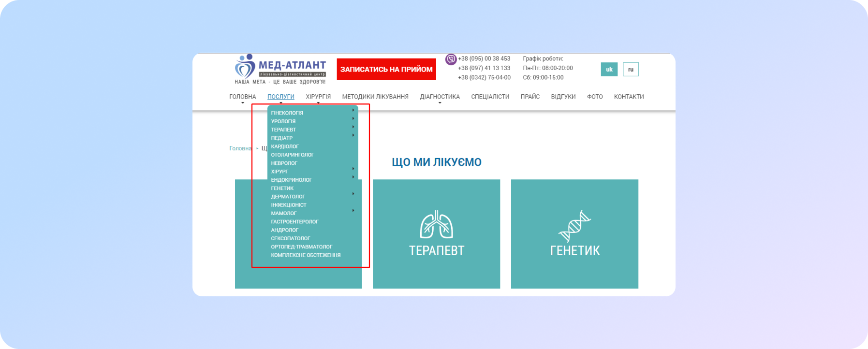This screenshot has height=349, width=868.
Task: Expand the Ендокринолог submenu arrow
Action: [x=353, y=177]
